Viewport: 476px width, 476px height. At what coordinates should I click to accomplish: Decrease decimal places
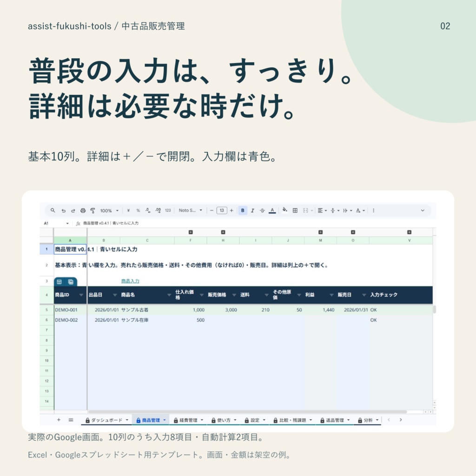click(x=148, y=211)
